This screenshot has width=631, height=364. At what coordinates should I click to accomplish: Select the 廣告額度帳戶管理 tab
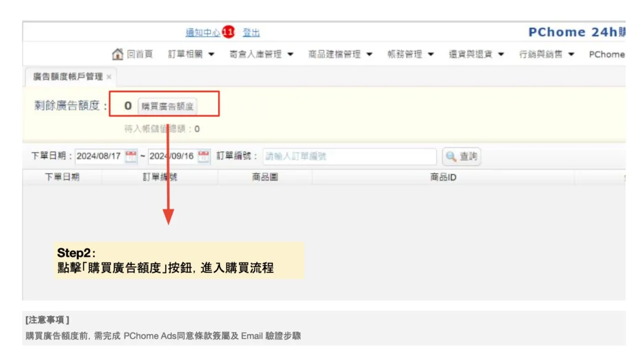[68, 77]
